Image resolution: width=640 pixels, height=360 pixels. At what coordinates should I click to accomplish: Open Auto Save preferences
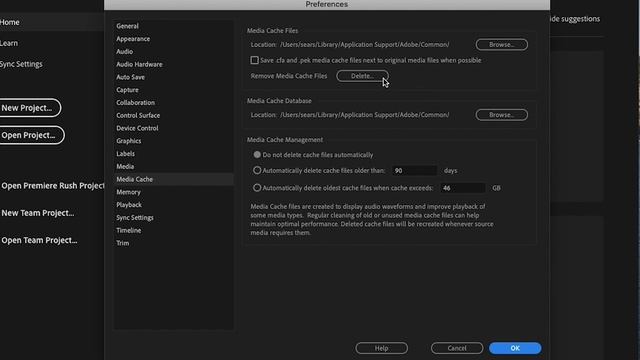(x=130, y=77)
